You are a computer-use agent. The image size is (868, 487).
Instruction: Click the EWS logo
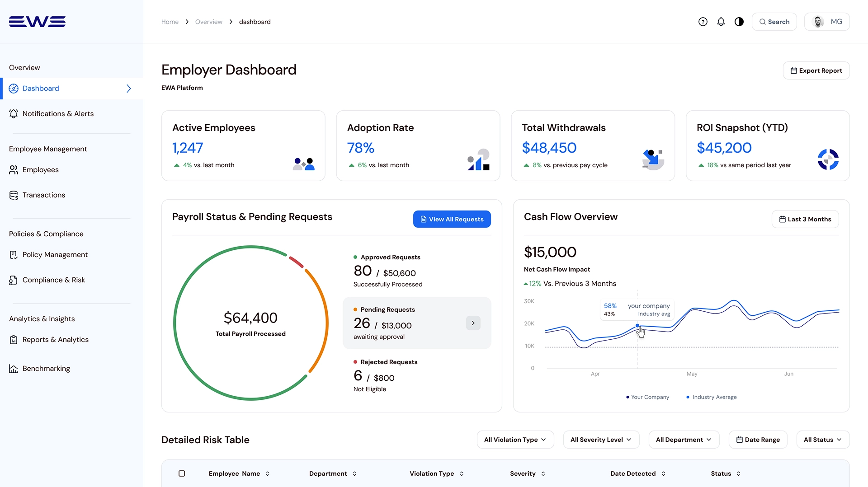(37, 22)
